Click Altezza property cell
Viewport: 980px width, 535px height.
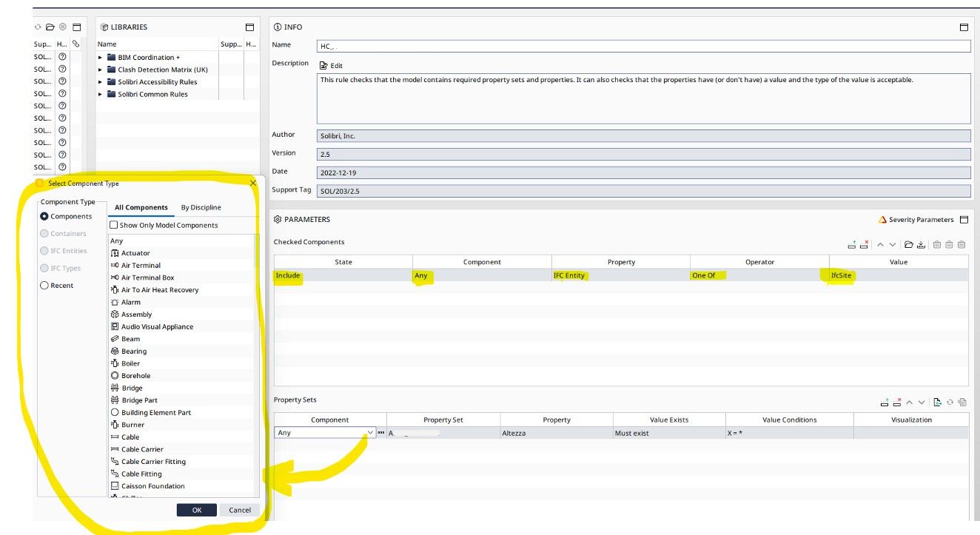click(556, 433)
